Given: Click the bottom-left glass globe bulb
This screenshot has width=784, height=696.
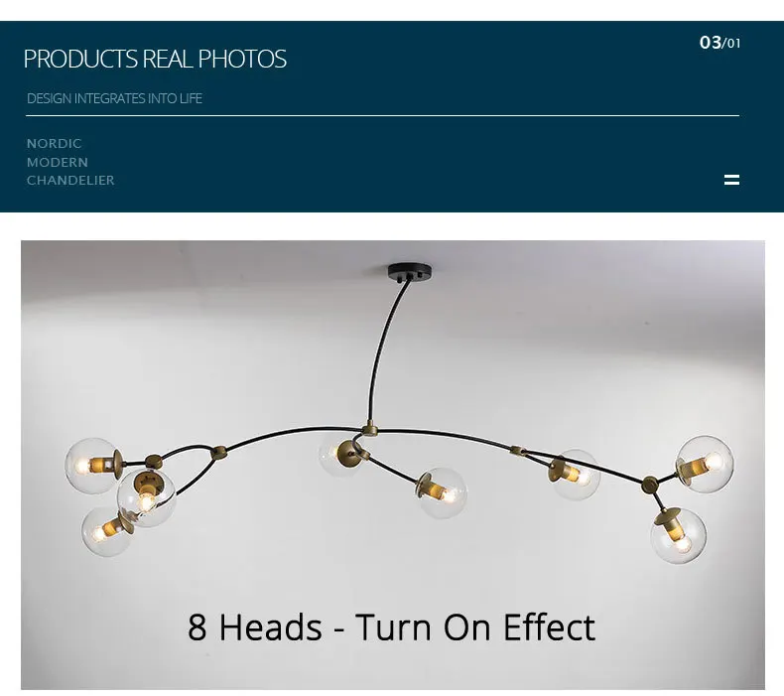Looking at the screenshot, I should 105,531.
